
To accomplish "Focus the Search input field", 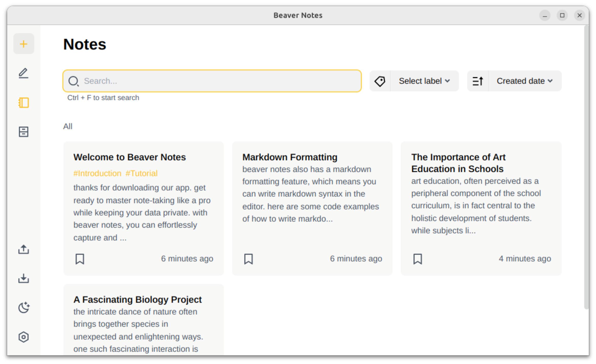I will coord(212,81).
